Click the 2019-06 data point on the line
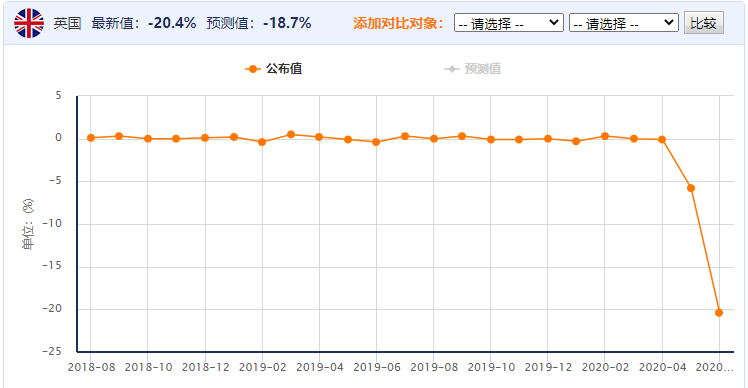This screenshot has width=748, height=388. coord(376,142)
